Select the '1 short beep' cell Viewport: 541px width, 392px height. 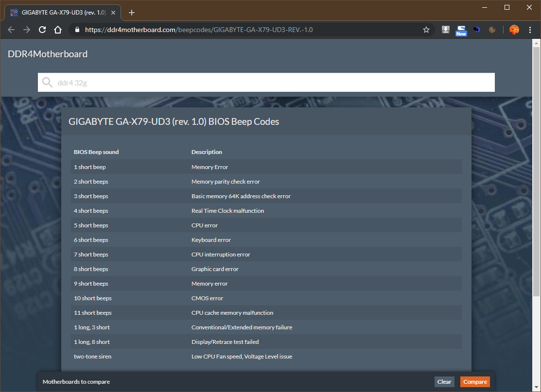point(90,167)
